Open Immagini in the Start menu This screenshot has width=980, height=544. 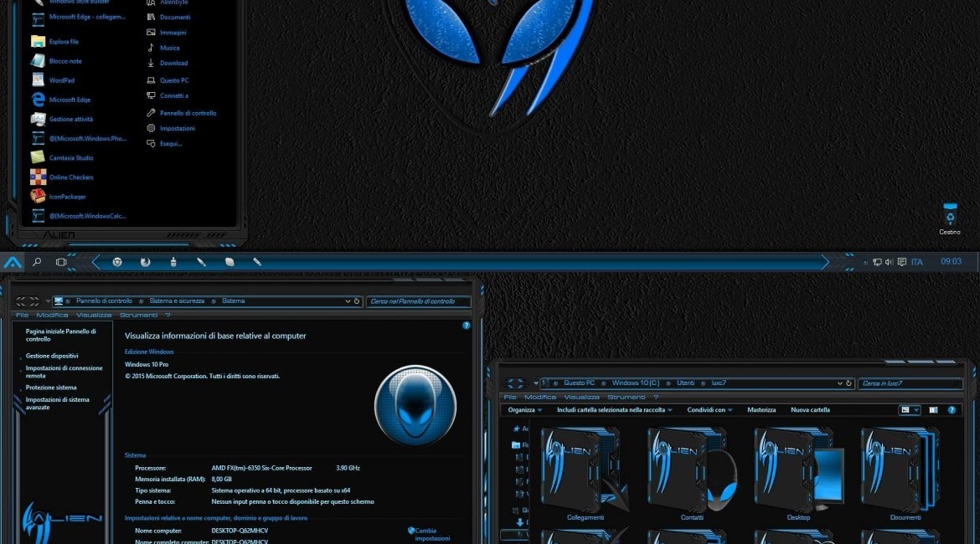click(x=166, y=33)
